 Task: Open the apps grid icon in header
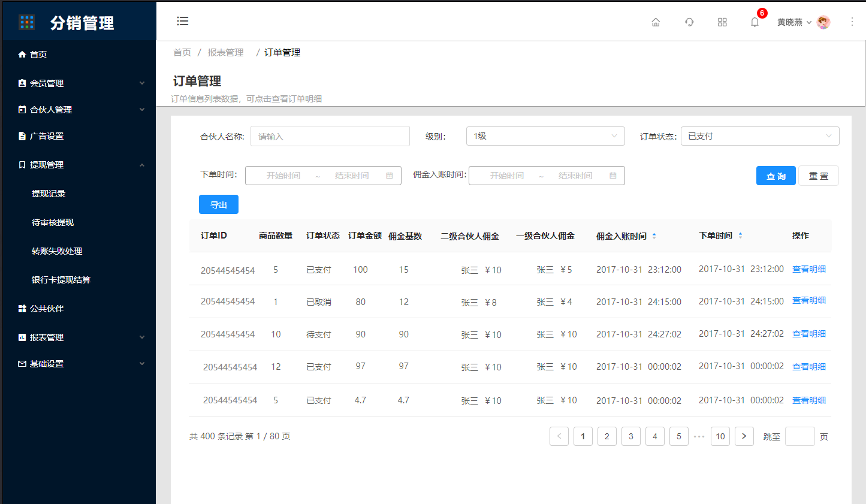(x=722, y=22)
